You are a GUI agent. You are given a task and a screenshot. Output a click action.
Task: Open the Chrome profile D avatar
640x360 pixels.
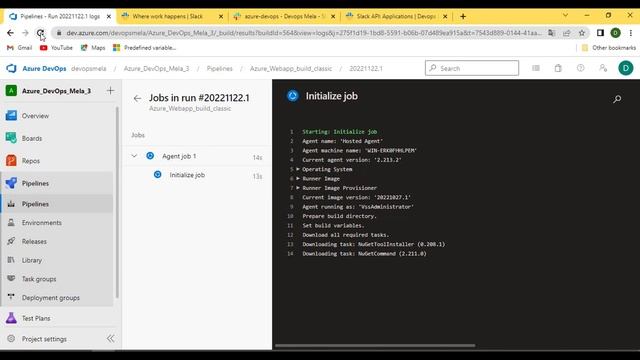pos(616,33)
